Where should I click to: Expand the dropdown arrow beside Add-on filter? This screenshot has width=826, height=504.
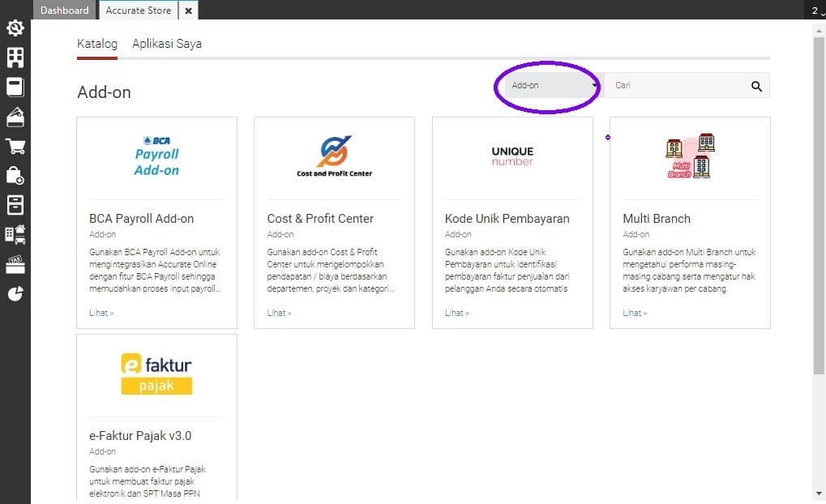pyautogui.click(x=596, y=85)
